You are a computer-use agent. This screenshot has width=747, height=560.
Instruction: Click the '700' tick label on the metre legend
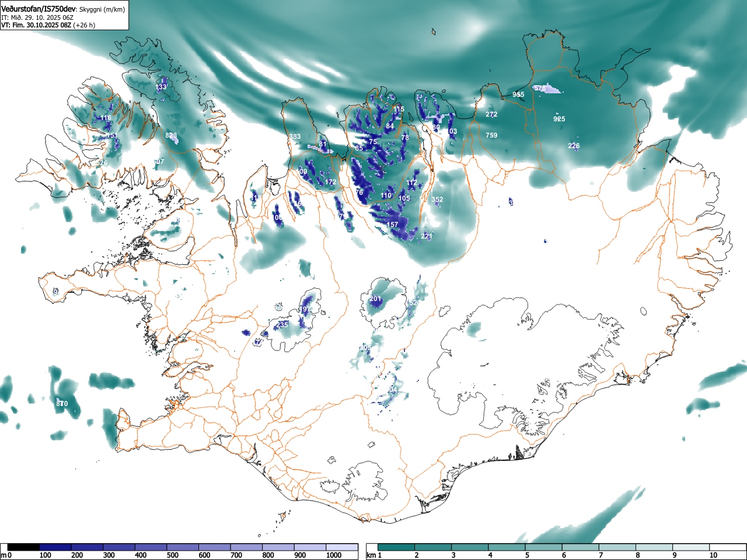pyautogui.click(x=236, y=555)
